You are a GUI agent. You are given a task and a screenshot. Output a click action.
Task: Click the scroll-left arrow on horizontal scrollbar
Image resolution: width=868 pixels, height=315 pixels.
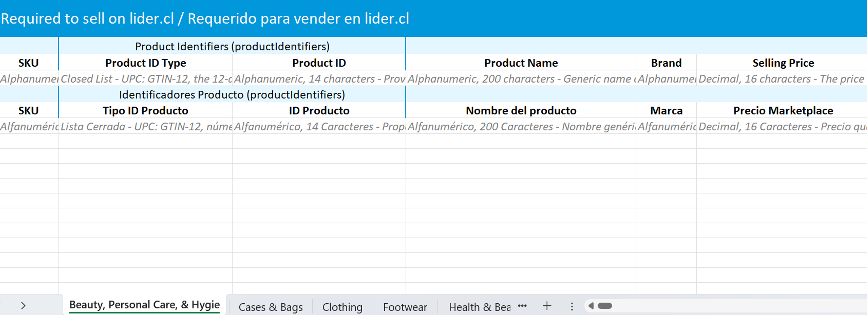coord(591,306)
